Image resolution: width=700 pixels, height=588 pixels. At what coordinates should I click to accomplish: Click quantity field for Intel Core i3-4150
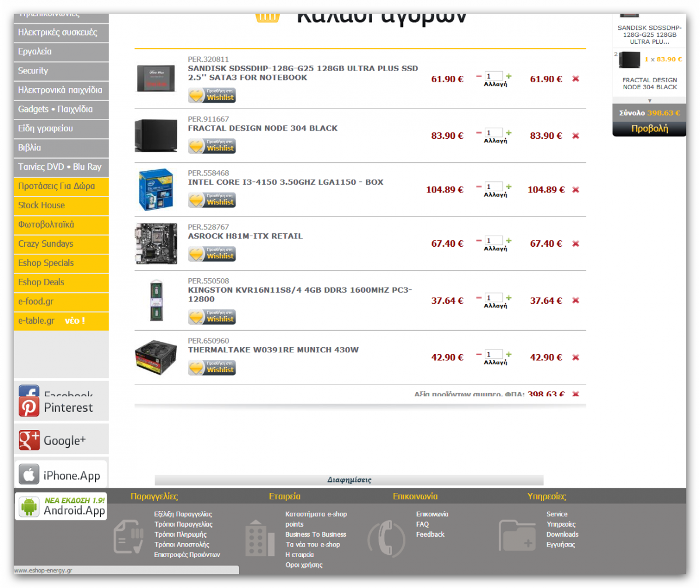pyautogui.click(x=494, y=187)
